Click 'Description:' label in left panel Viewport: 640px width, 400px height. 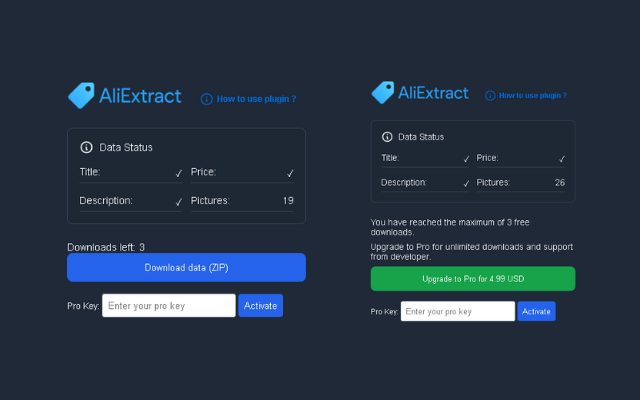(x=106, y=200)
